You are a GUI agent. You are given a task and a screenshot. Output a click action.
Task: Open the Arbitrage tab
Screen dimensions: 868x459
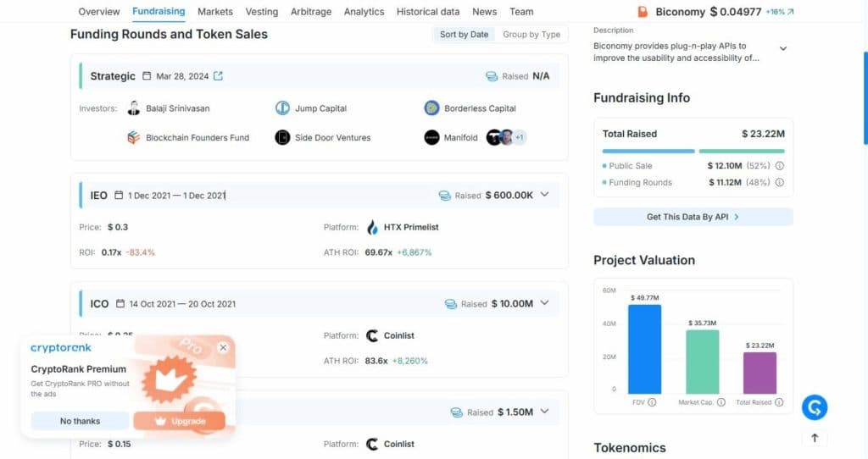(311, 12)
